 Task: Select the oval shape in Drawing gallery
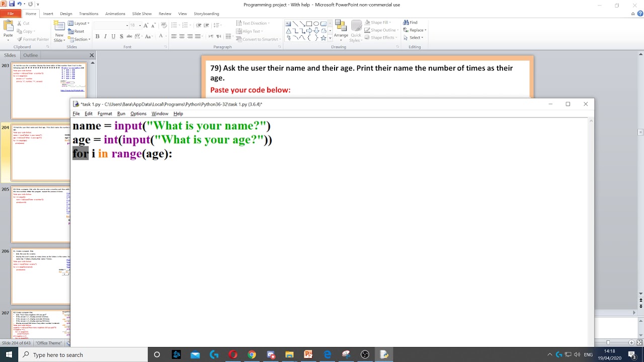tap(316, 24)
